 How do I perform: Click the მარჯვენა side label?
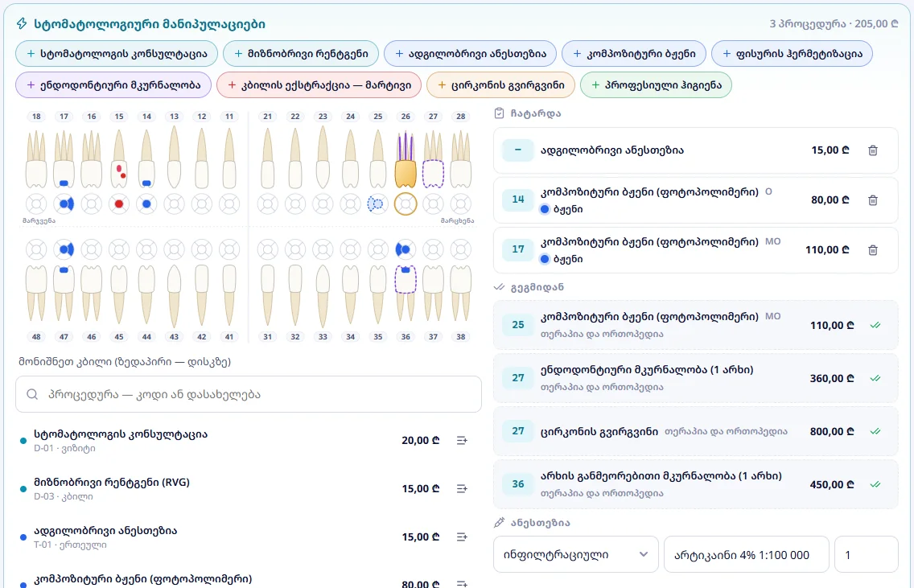pos(39,221)
